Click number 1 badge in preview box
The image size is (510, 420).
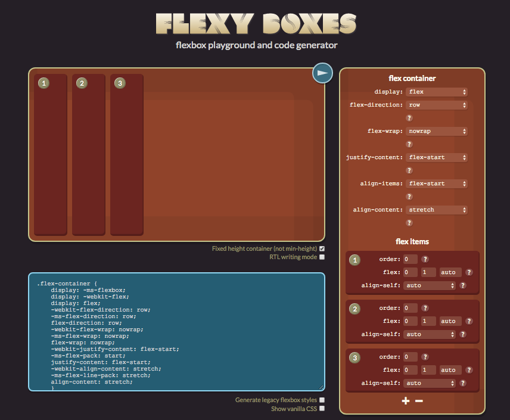coord(43,83)
